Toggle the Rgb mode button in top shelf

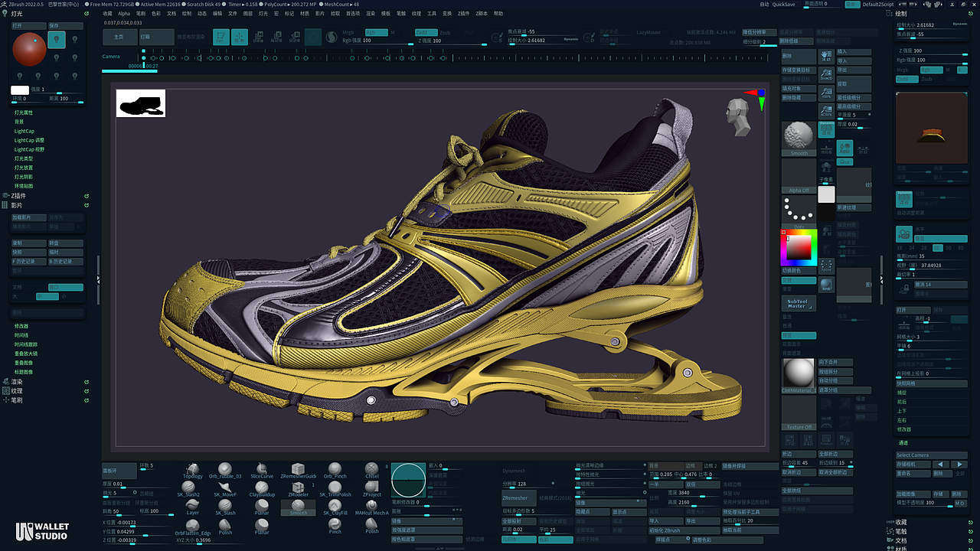point(376,32)
